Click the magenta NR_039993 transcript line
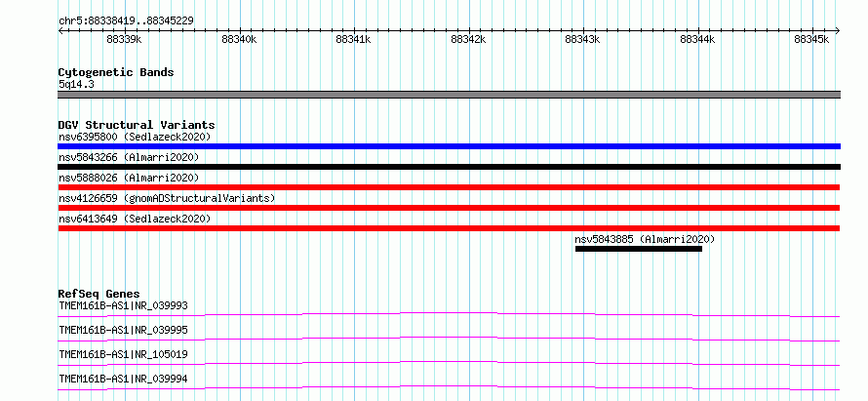868x401 pixels. point(449,314)
